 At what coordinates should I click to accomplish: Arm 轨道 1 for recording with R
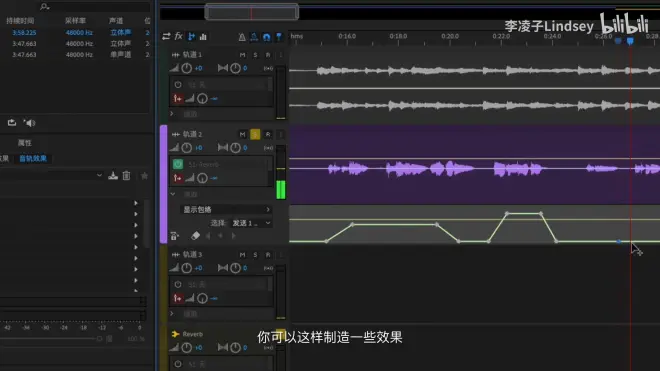[x=268, y=55]
